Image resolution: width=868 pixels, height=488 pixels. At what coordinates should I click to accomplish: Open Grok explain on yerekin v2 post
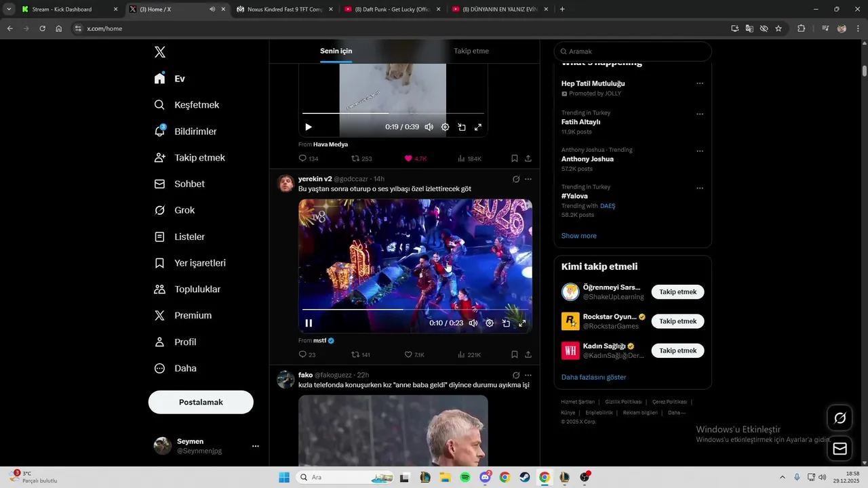pyautogui.click(x=516, y=179)
